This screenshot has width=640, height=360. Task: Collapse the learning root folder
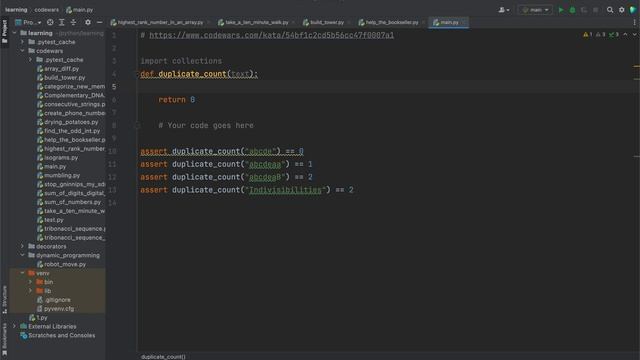pos(15,33)
